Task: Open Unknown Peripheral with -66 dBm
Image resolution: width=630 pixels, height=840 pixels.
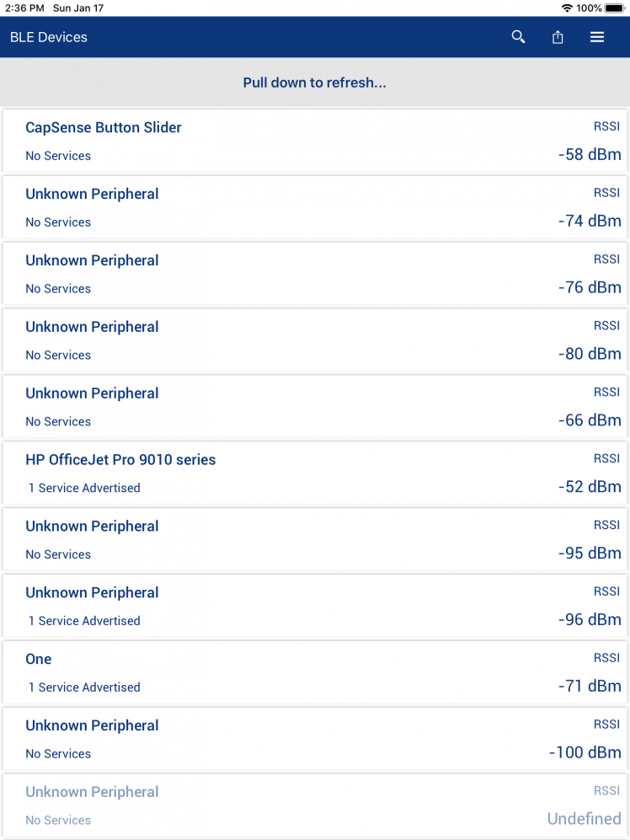Action: [x=315, y=407]
